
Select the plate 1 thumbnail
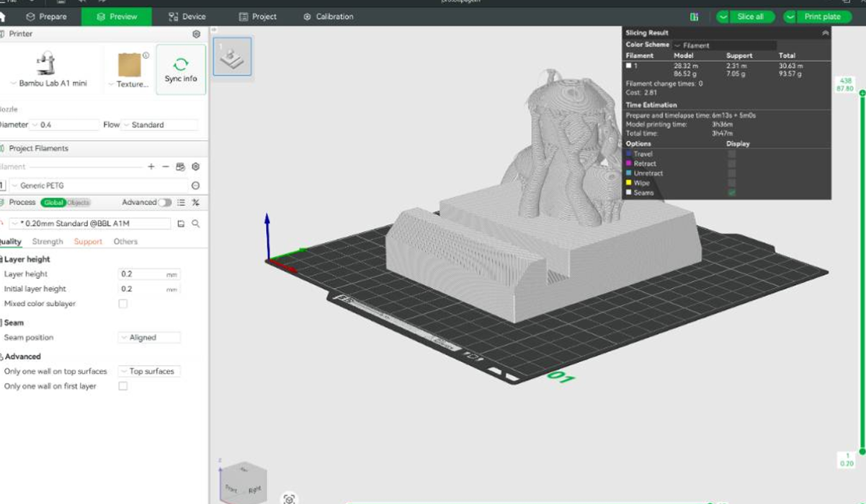tap(233, 56)
